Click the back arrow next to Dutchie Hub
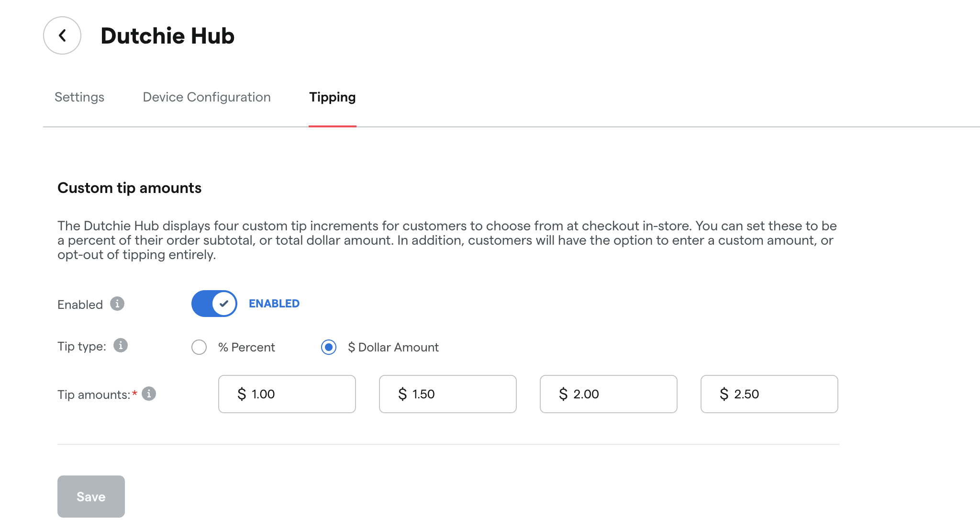This screenshot has height=520, width=980. click(x=62, y=35)
